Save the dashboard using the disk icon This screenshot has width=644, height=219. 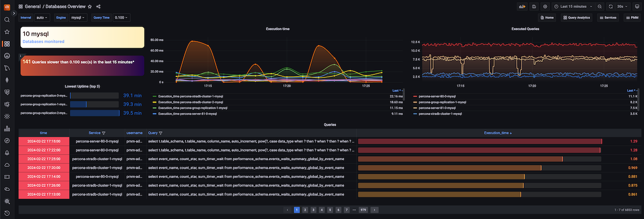(x=534, y=7)
